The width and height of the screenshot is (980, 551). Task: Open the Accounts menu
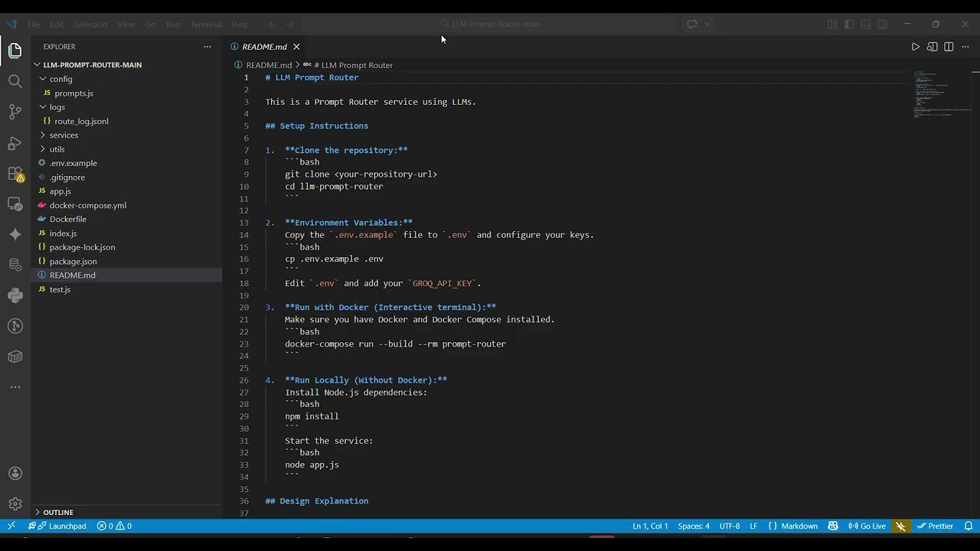15,474
